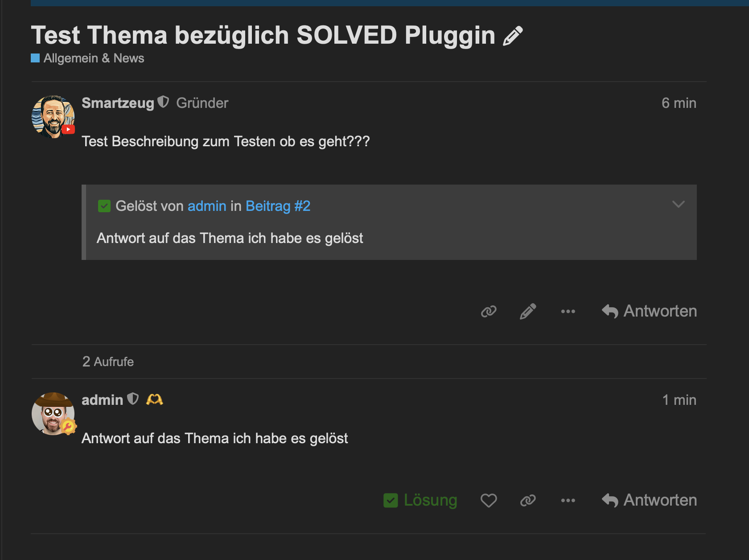Jump to Beitrag #2 link
This screenshot has width=749, height=560.
coord(278,206)
